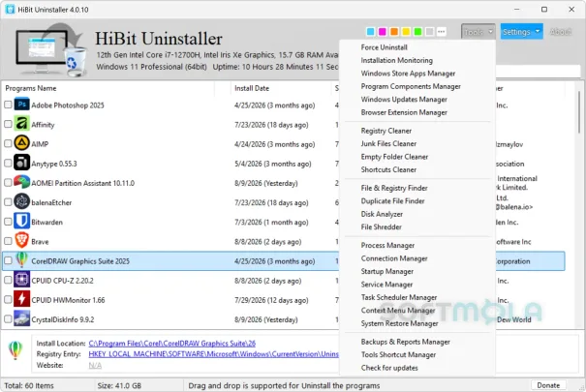The width and height of the screenshot is (586, 392).
Task: Open Browser Extension Manager
Action: click(404, 112)
